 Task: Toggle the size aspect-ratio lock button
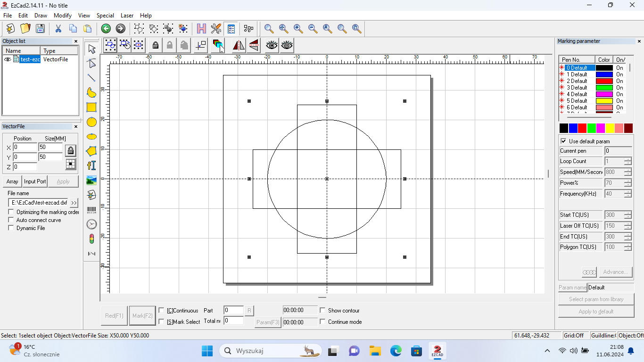(x=71, y=151)
